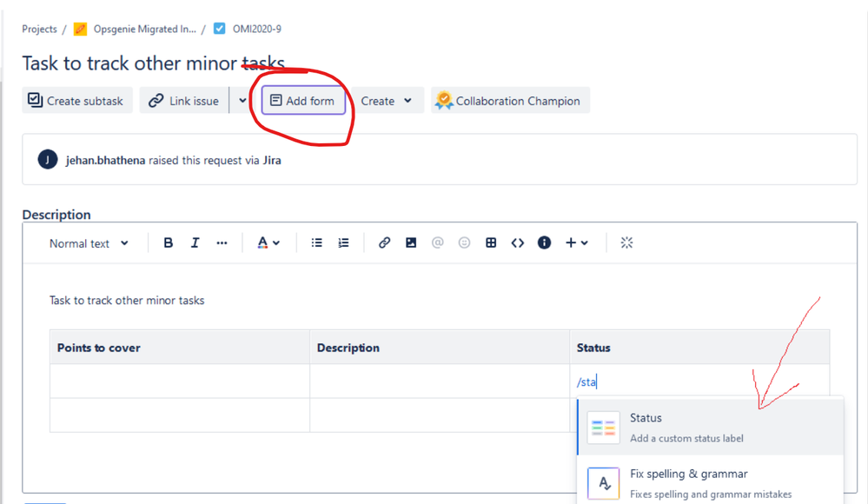Open more formatting options ellipsis

click(222, 242)
